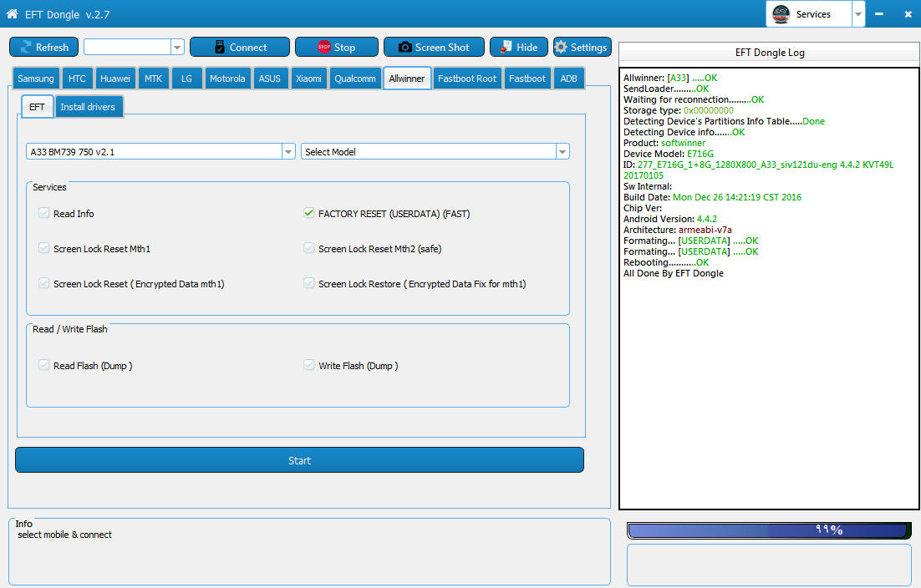This screenshot has width=921, height=588.
Task: Enable Screen Lock Restore Encrypted Data Fix
Action: [309, 283]
